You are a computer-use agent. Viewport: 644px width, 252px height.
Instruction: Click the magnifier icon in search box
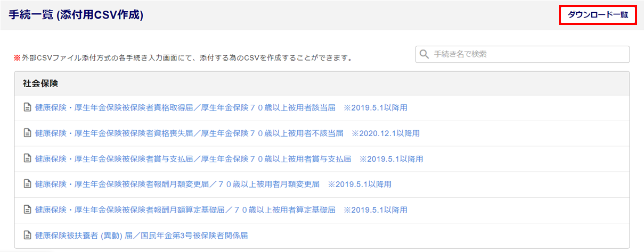click(425, 54)
